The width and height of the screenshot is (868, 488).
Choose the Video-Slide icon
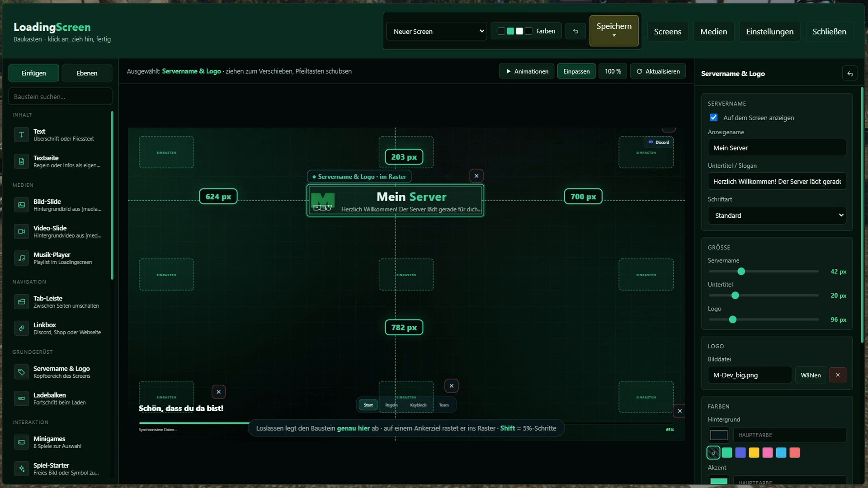point(21,231)
